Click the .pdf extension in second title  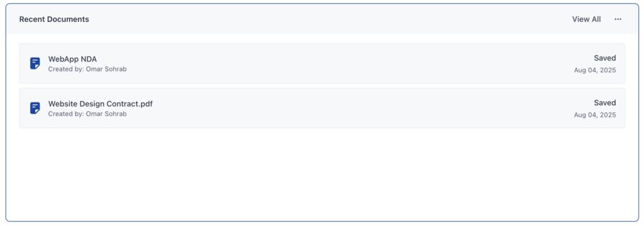coord(145,104)
